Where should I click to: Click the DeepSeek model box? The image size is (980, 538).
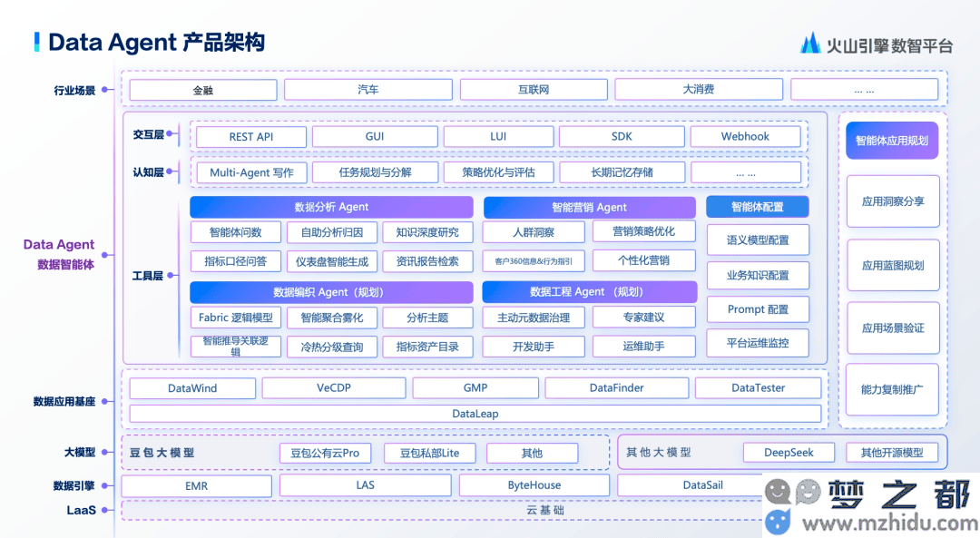[789, 453]
